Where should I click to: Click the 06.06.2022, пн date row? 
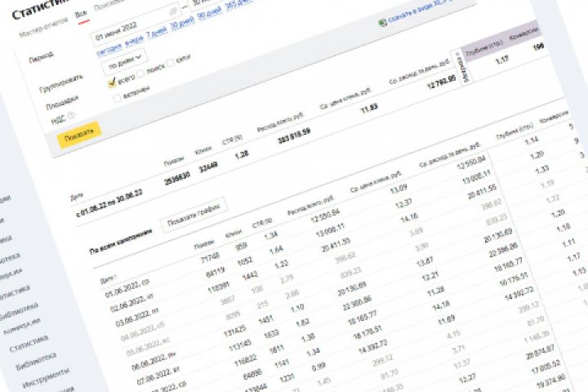coord(153,362)
